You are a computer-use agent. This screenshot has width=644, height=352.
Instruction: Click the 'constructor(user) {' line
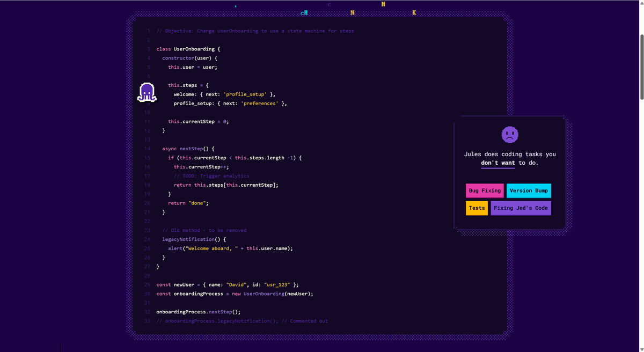click(190, 58)
